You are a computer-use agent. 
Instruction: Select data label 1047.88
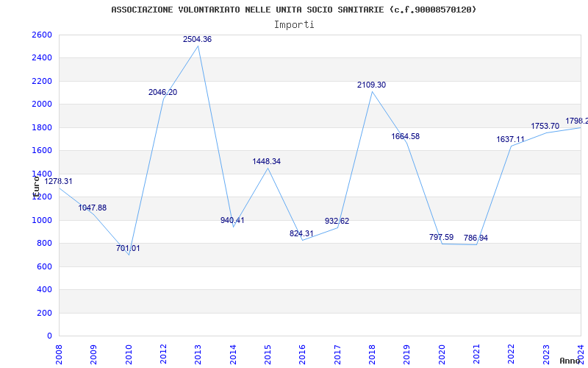click(93, 208)
